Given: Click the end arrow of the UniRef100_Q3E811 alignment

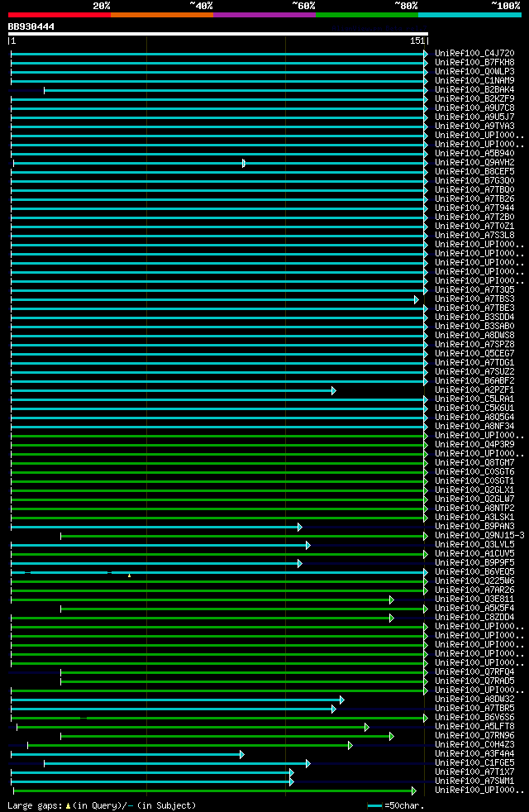Looking at the screenshot, I should [391, 599].
